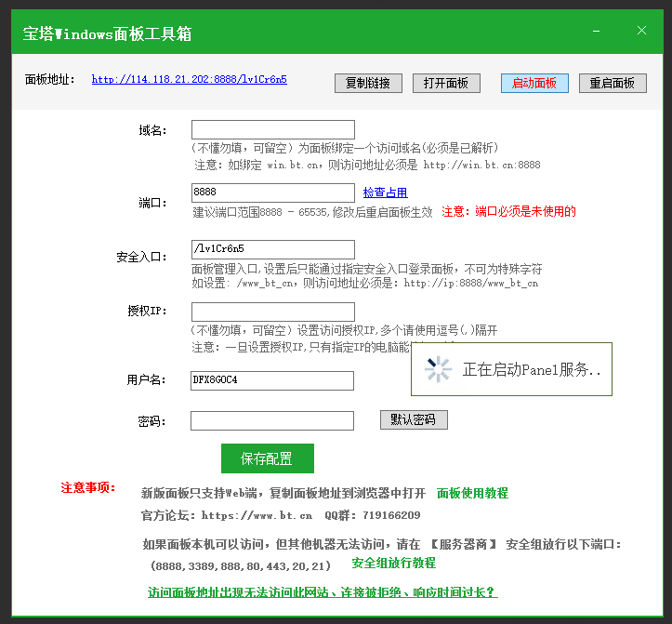Focus the 授权IP input field

click(x=273, y=312)
